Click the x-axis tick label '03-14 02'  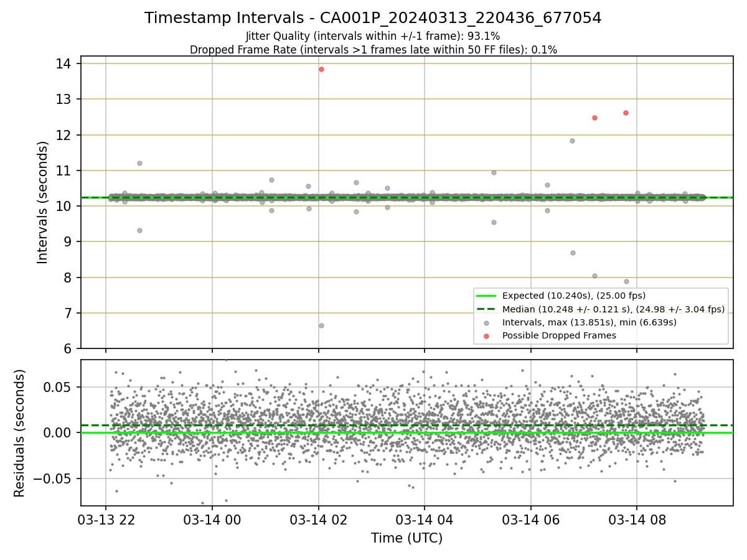tap(318, 520)
